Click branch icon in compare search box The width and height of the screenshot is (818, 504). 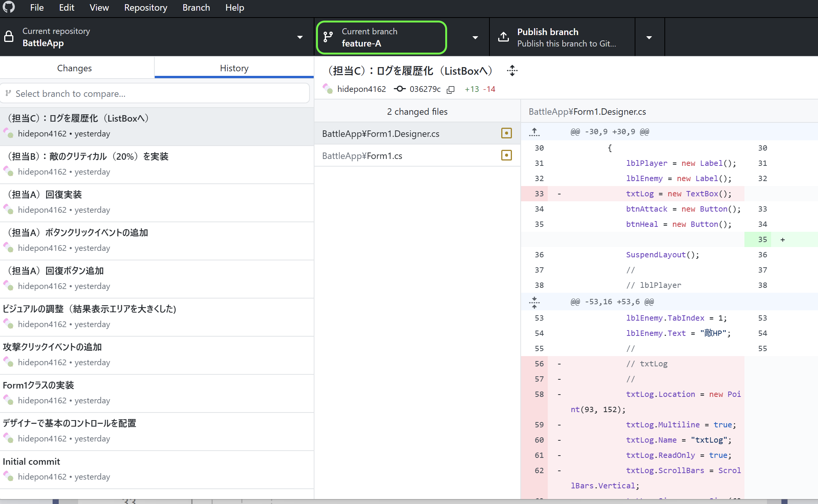pos(8,93)
